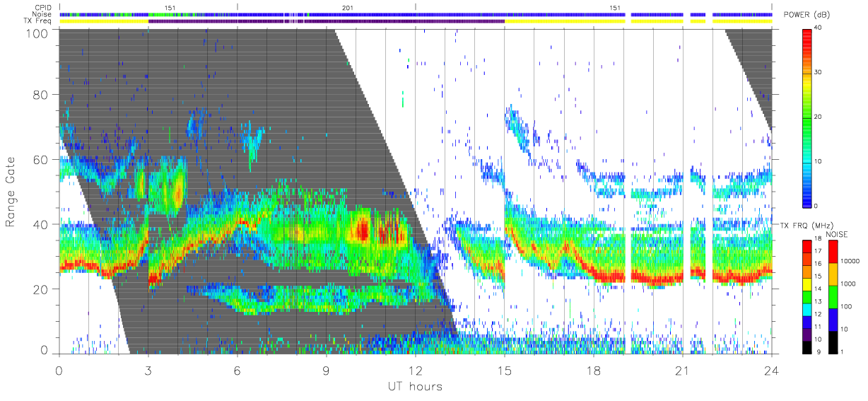Click the 'CPID' row label
Screen dimensions: 868x401
click(x=43, y=7)
